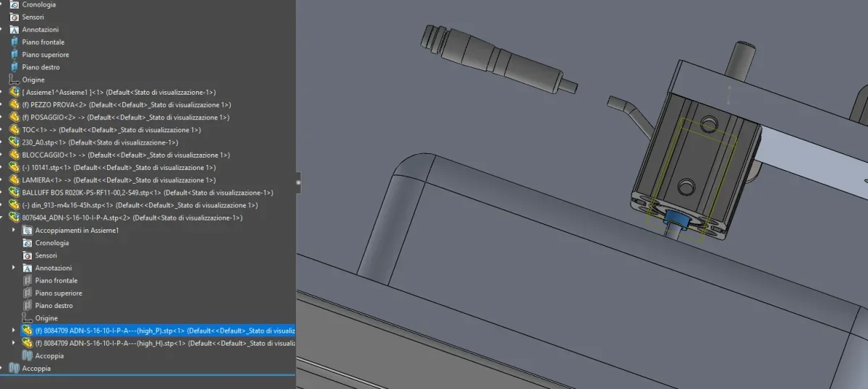Click the top-level Sensori folder icon
The height and width of the screenshot is (389, 868).
point(14,17)
